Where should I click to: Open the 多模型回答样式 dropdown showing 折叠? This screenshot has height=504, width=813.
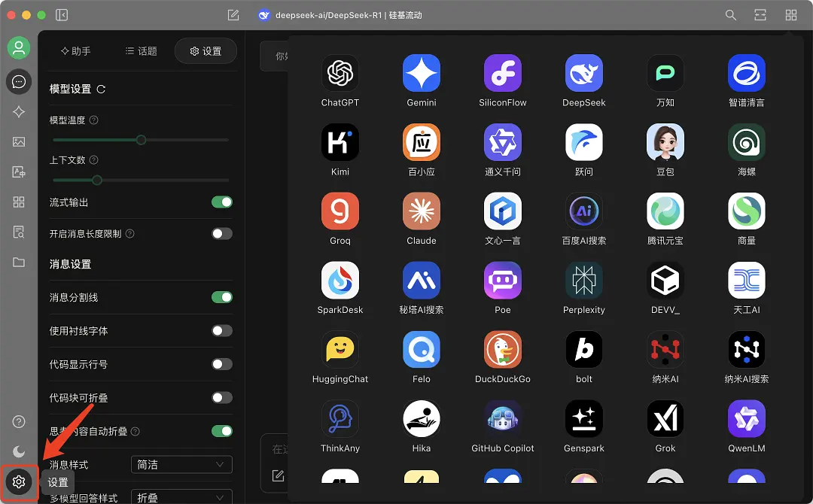pos(181,497)
